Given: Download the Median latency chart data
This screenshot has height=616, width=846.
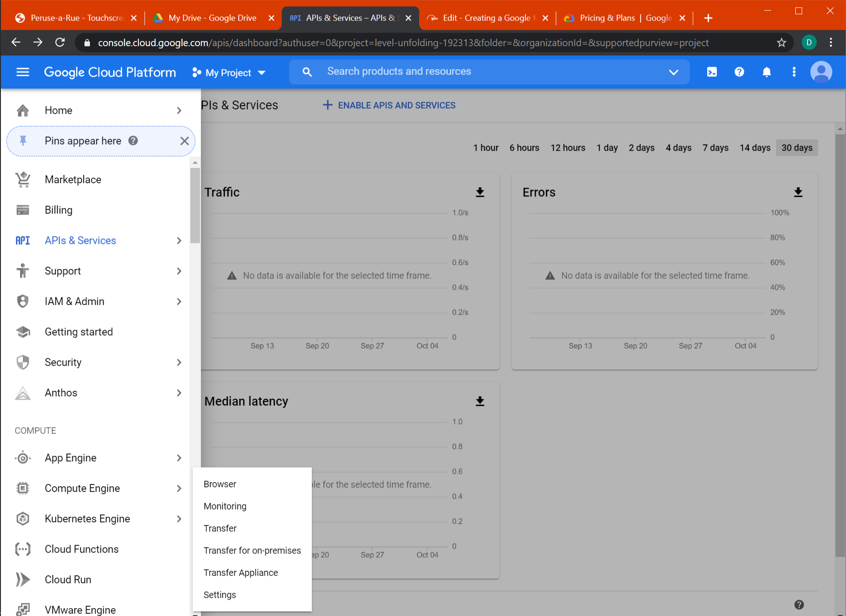Looking at the screenshot, I should pyautogui.click(x=480, y=401).
